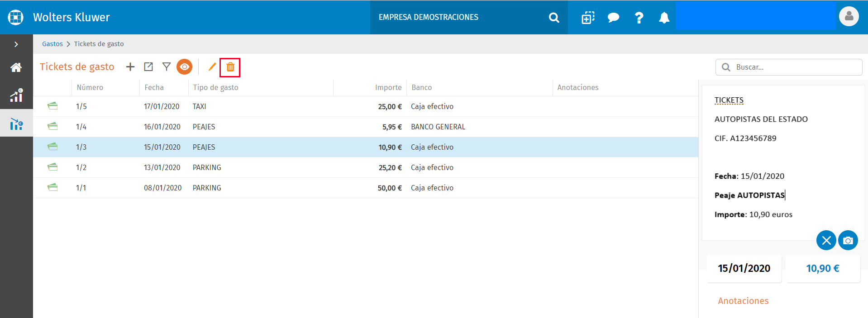This screenshot has width=868, height=318.
Task: Click the 15/01/2020 date card
Action: (x=744, y=268)
